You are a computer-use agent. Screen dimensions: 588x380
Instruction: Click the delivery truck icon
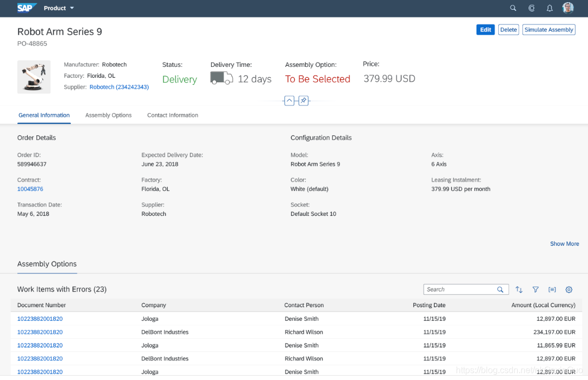click(221, 78)
